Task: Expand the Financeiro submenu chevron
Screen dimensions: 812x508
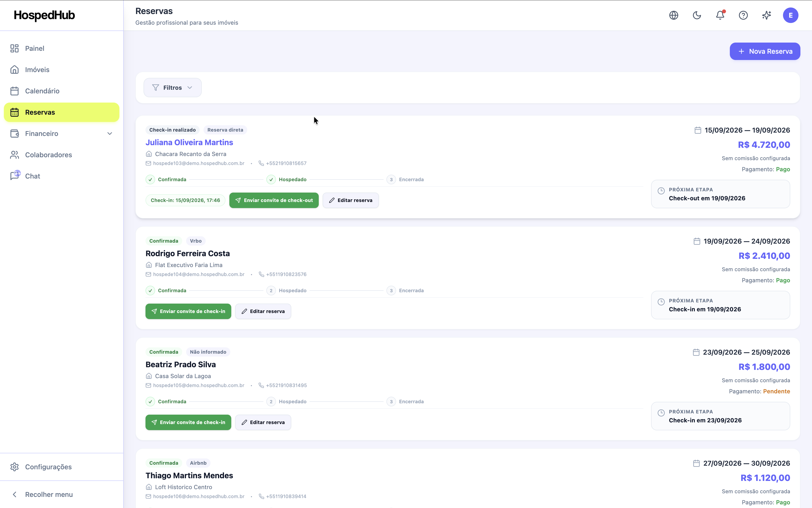Action: (110, 134)
